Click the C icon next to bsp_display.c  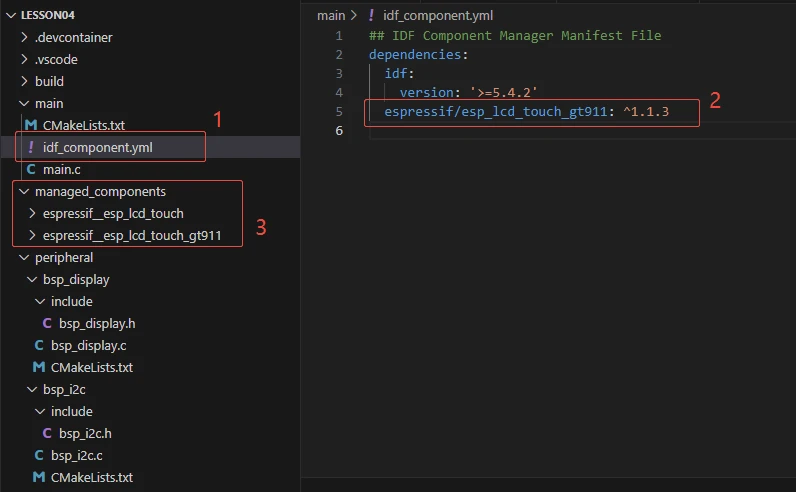point(39,345)
